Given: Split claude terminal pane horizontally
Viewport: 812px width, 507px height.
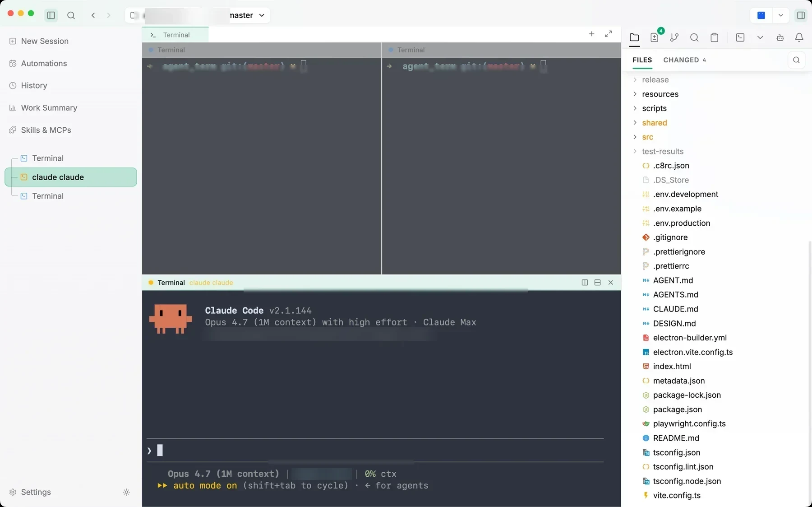Looking at the screenshot, I should tap(597, 283).
